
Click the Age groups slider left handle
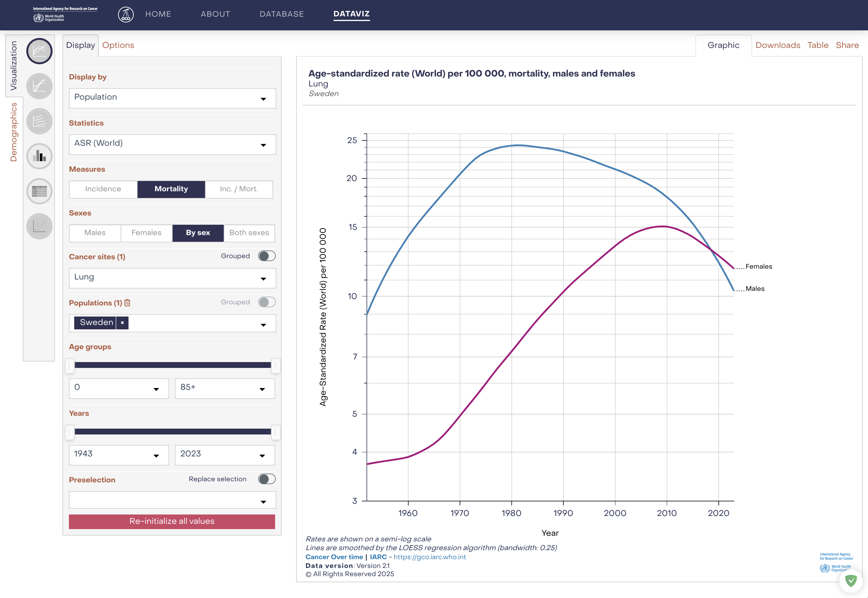click(x=70, y=365)
